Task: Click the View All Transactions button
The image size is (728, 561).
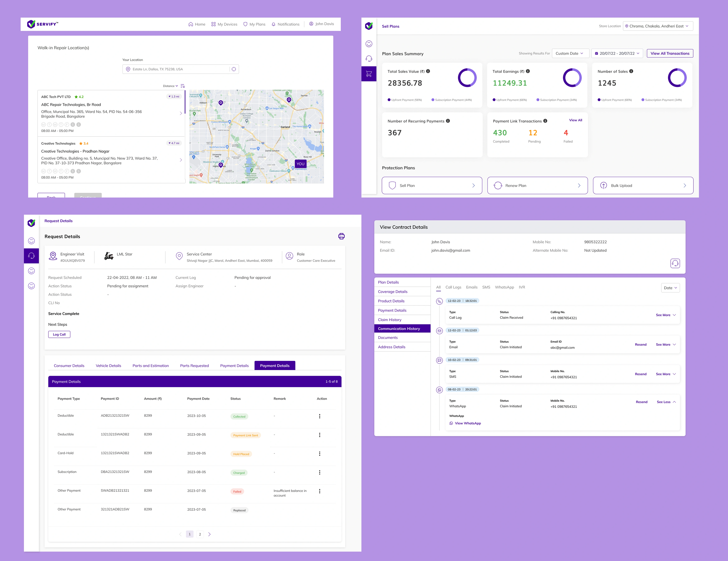Action: pos(670,53)
